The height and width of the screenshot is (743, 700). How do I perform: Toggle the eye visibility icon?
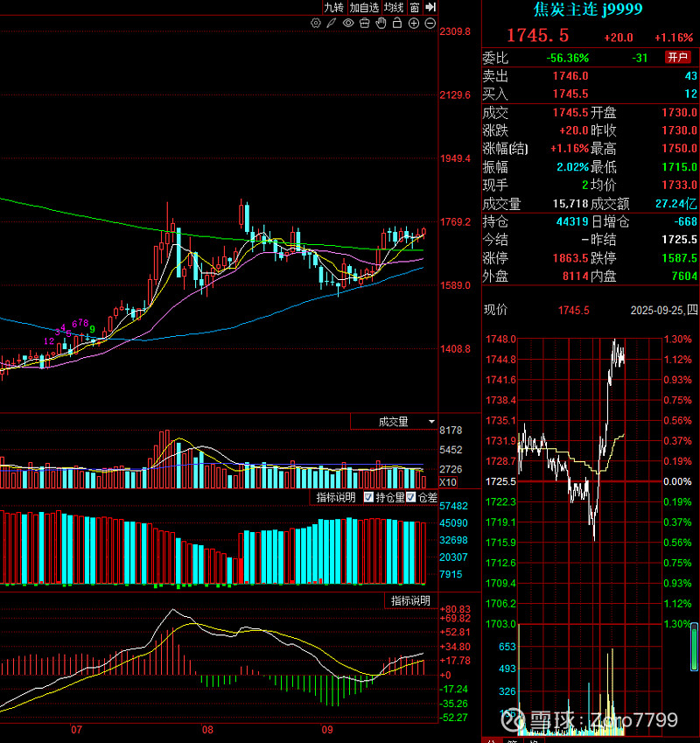(348, 24)
